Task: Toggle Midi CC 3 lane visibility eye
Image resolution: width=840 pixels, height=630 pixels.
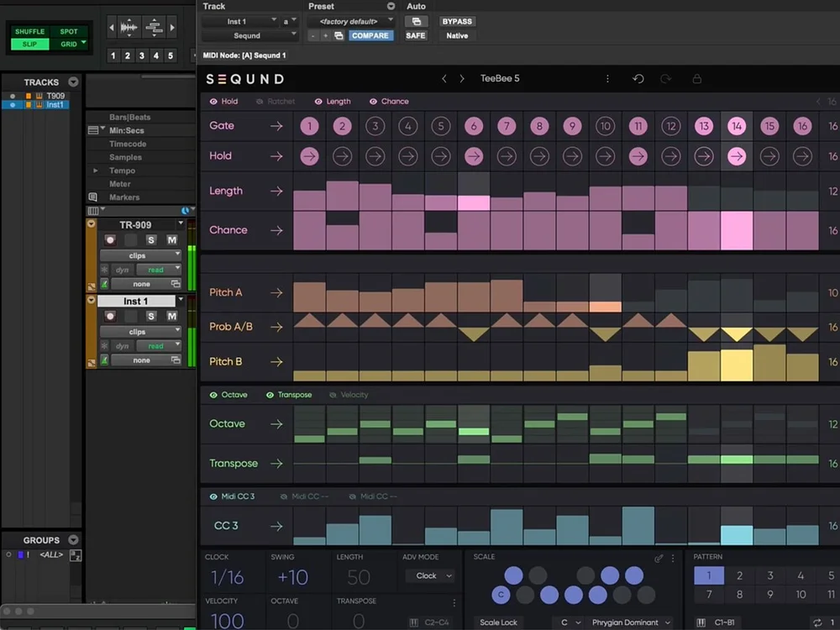Action: 213,496
